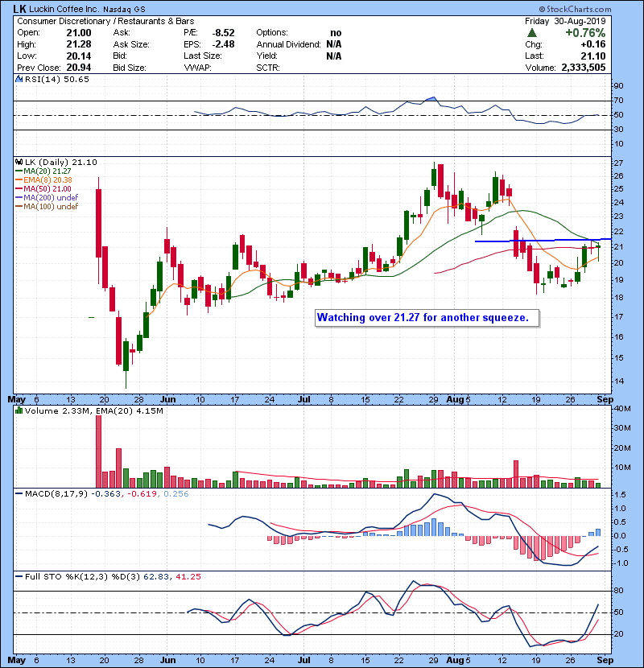Click the Jun label on price chart date axis
644x668 pixels.
[x=167, y=400]
